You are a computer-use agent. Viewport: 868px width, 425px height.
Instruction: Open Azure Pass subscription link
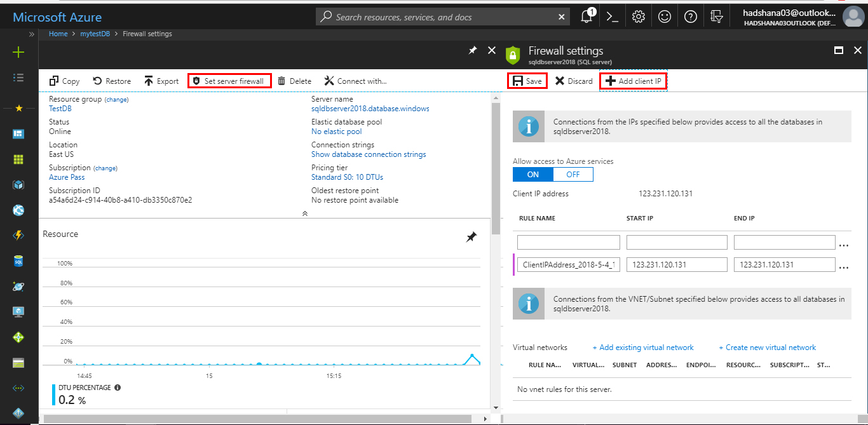[67, 177]
